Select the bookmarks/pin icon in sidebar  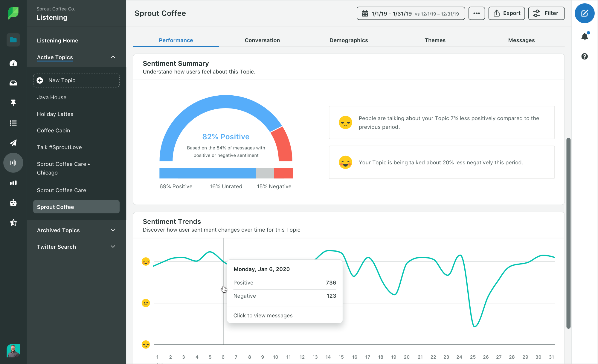[x=13, y=103]
